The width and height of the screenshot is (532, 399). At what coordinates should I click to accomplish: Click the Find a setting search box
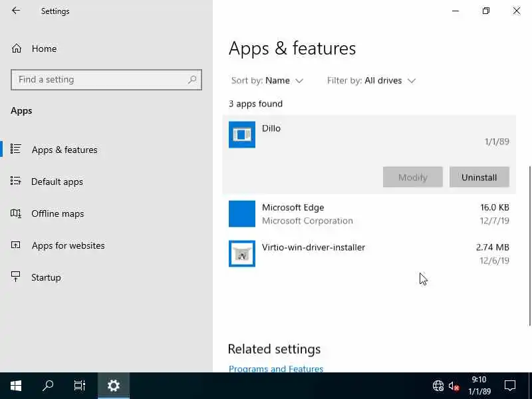[106, 80]
